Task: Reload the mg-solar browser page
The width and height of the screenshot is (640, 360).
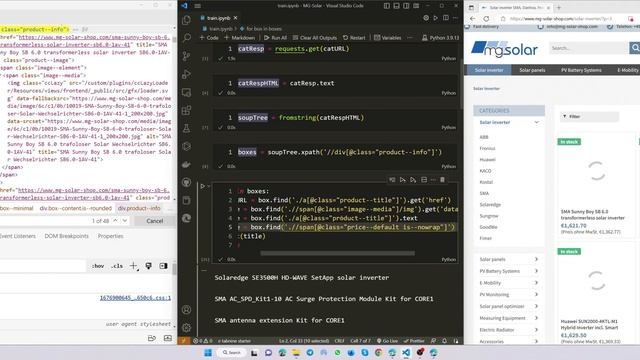Action: pos(486,19)
